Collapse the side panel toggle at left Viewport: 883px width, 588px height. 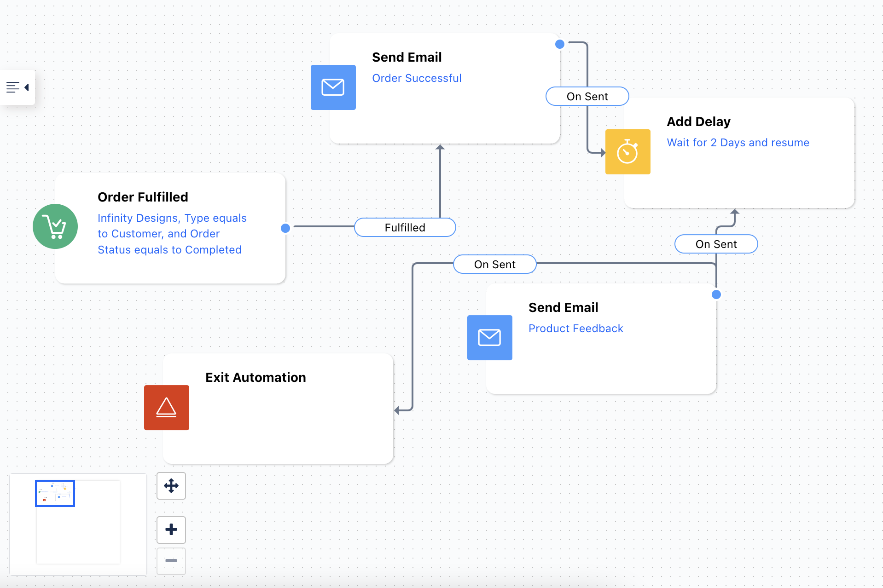tap(17, 87)
